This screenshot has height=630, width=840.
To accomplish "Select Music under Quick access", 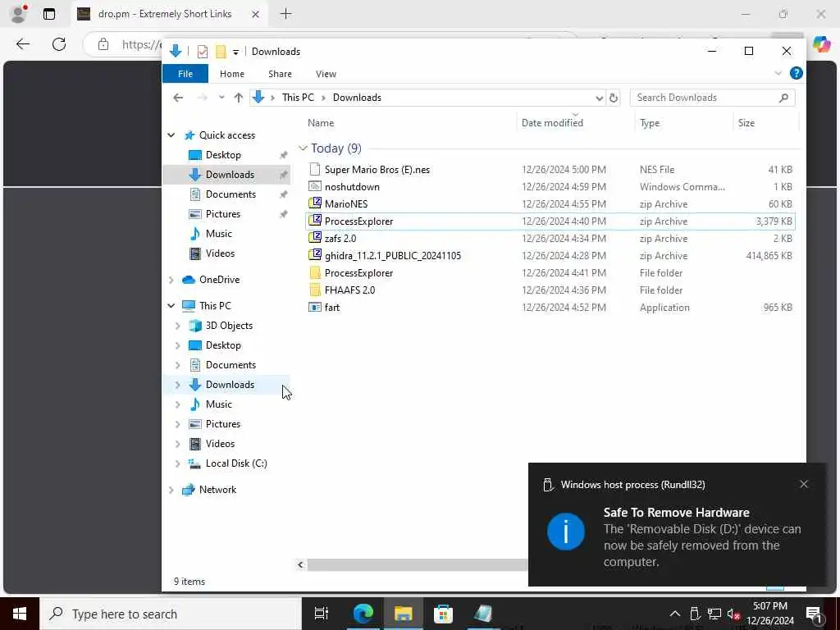I will (x=218, y=234).
